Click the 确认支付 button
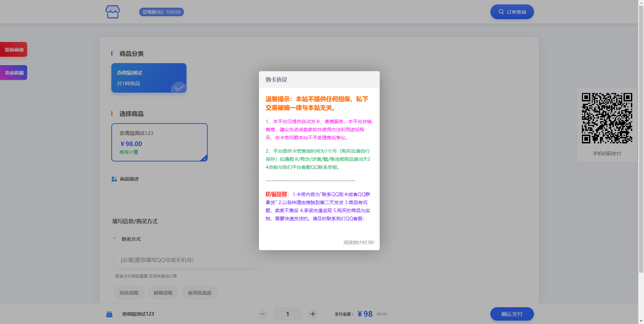Viewport: 644px width, 324px height. coord(512,314)
